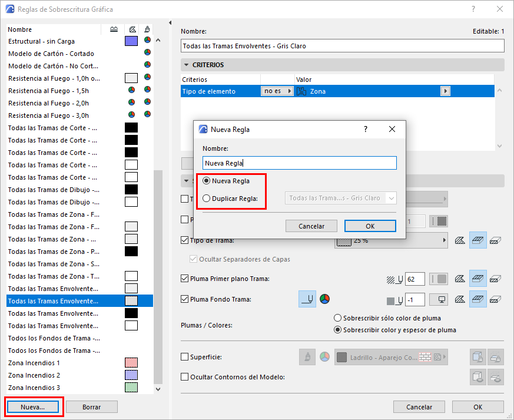Screen dimensions: 514x420
Task: Click surface icon in Modelo de Cartón - Cortado row
Action: tap(148, 52)
